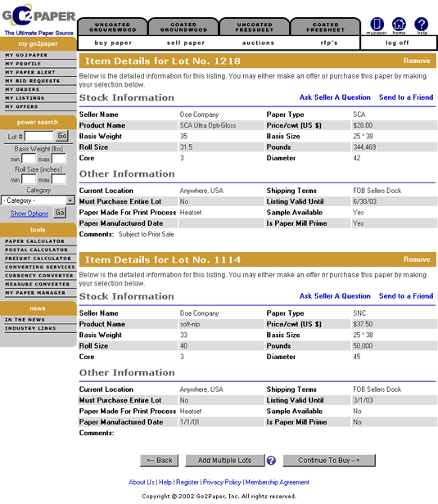Viewport: 438px width, 504px height.
Task: Click Roll Size min field
Action: point(29,179)
